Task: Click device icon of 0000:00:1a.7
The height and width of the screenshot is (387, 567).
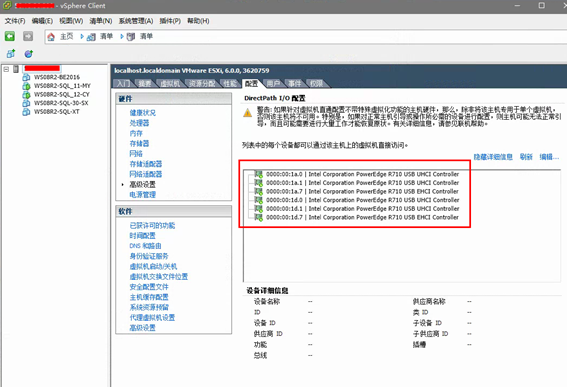Action: coord(259,191)
